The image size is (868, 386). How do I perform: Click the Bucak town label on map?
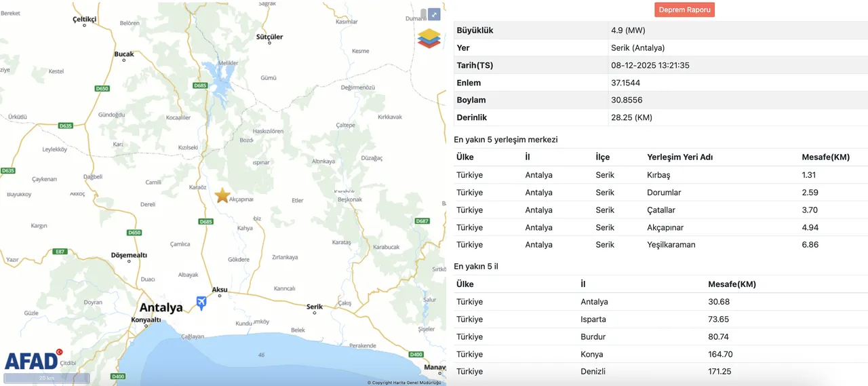124,54
